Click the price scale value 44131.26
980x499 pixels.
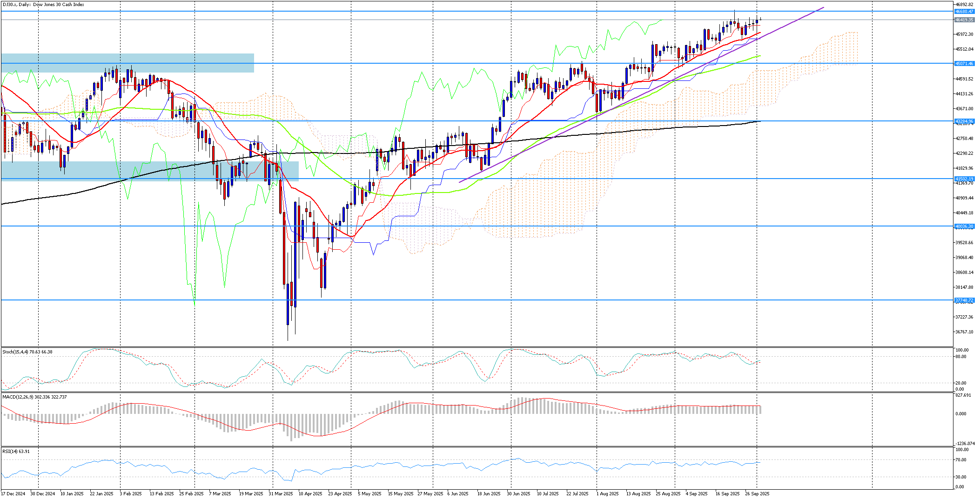(964, 94)
